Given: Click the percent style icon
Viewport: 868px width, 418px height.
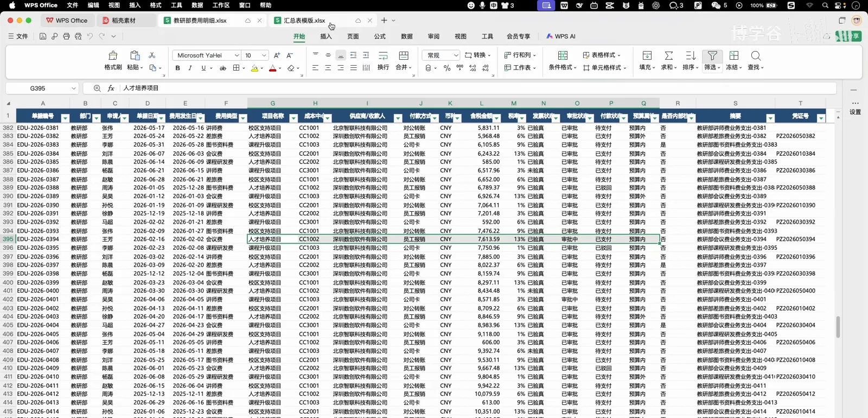Looking at the screenshot, I should tap(447, 68).
